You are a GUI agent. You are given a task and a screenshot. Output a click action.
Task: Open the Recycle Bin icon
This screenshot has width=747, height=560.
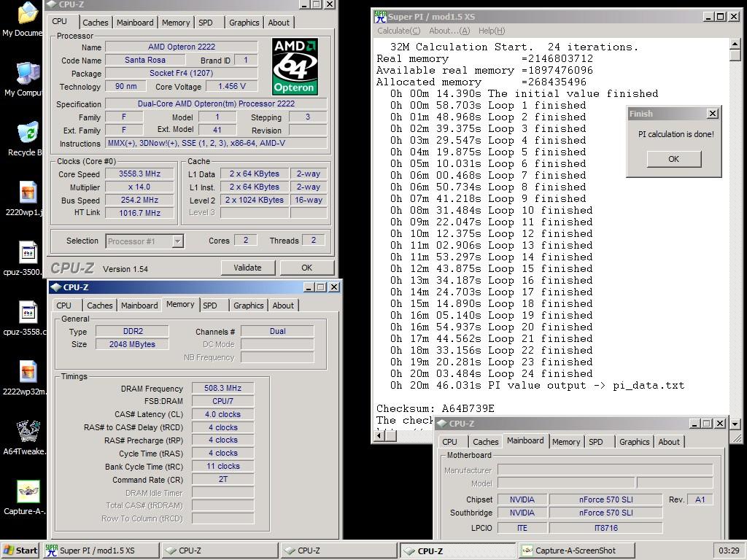pos(27,133)
